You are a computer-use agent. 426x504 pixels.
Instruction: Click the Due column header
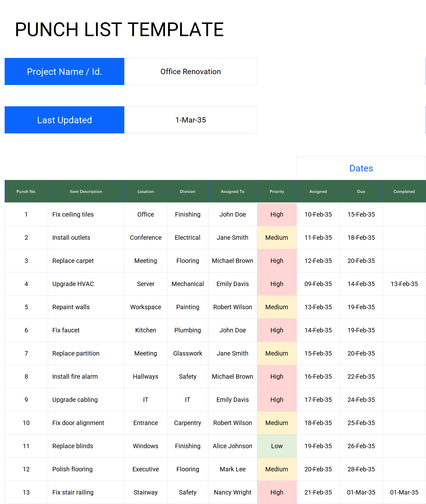pyautogui.click(x=361, y=191)
